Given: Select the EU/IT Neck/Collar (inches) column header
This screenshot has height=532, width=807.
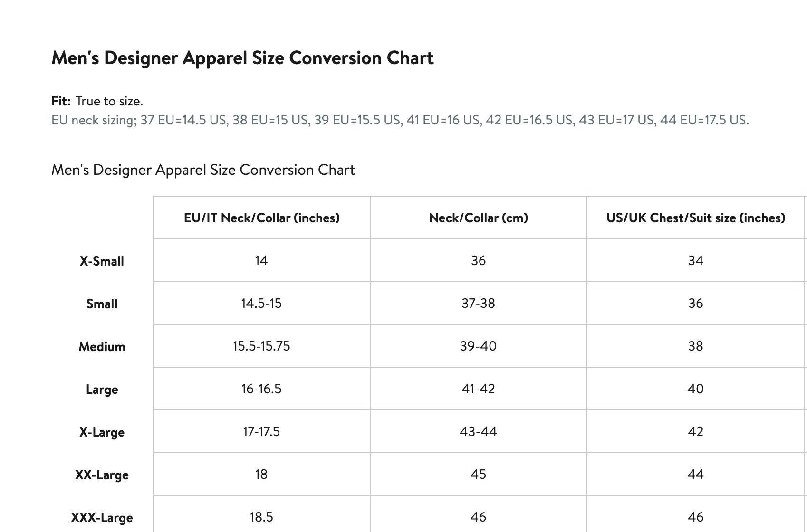Looking at the screenshot, I should point(261,218).
